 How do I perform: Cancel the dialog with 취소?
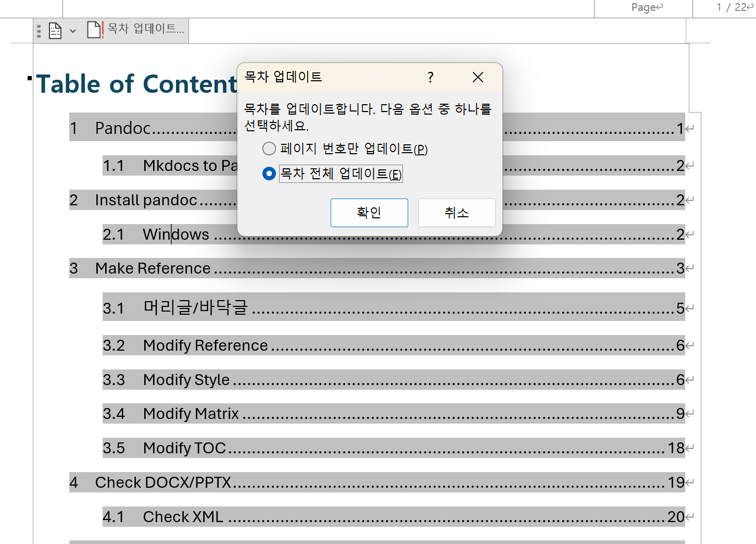pos(457,213)
